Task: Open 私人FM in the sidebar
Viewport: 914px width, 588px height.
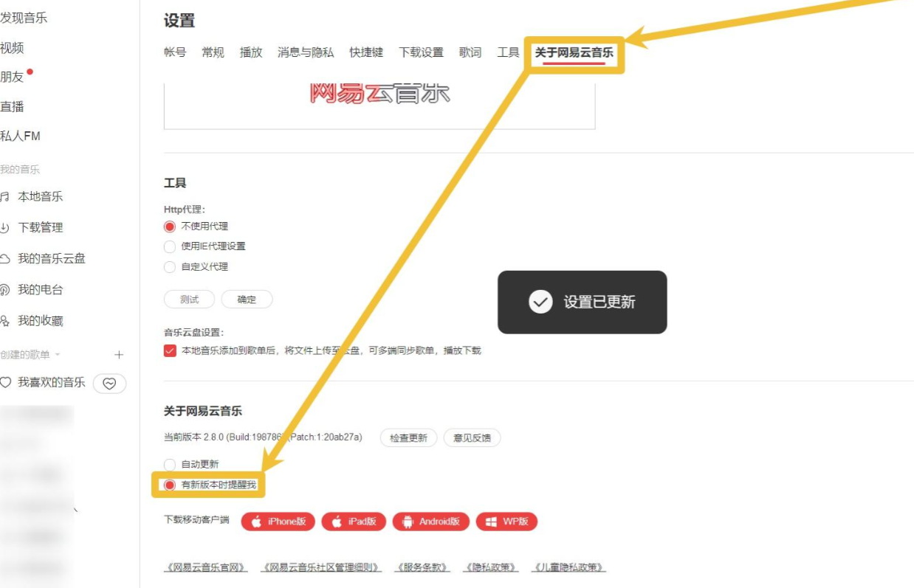Action: [20, 136]
